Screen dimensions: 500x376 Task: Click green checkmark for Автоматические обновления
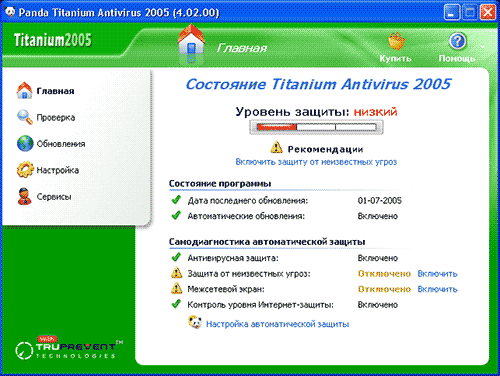pos(176,215)
